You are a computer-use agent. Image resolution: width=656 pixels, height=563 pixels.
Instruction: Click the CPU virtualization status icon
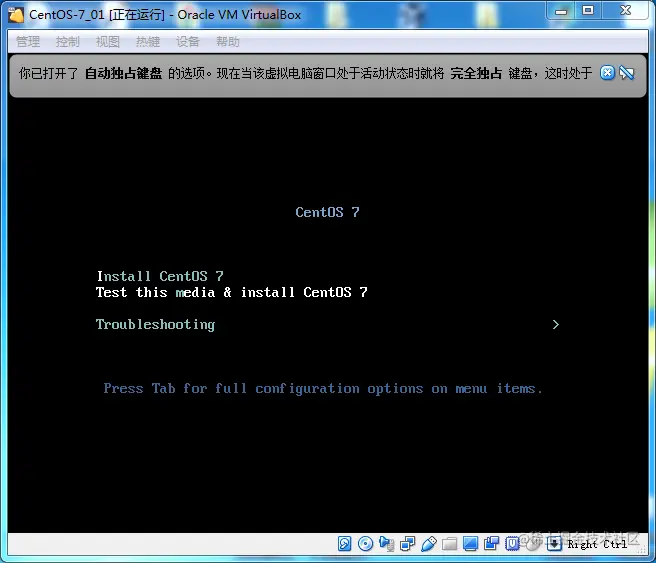(x=512, y=544)
